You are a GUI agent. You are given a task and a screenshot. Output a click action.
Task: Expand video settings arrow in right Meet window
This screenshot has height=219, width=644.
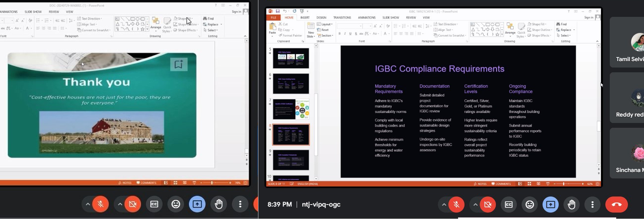click(475, 205)
